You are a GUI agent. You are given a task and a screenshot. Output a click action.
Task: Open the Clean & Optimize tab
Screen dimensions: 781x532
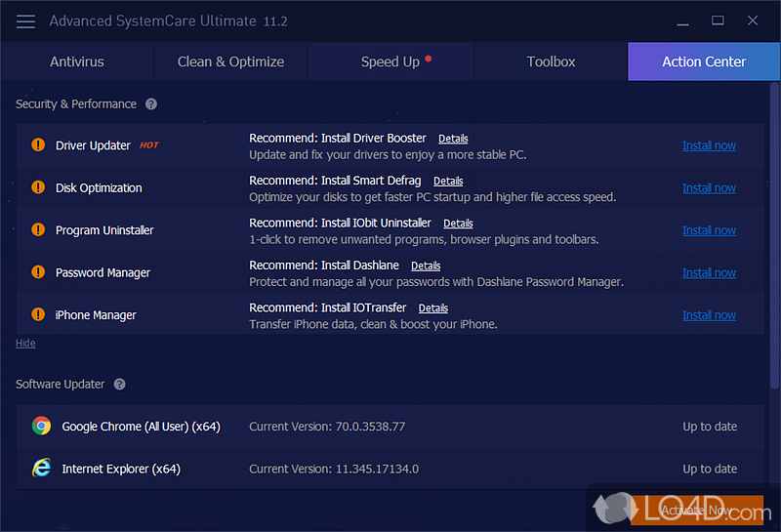[x=231, y=61]
